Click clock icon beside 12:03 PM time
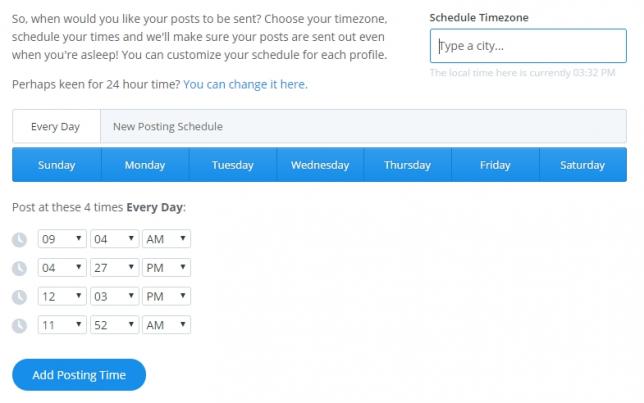Viewport: 644px width, 403px height. click(x=19, y=297)
